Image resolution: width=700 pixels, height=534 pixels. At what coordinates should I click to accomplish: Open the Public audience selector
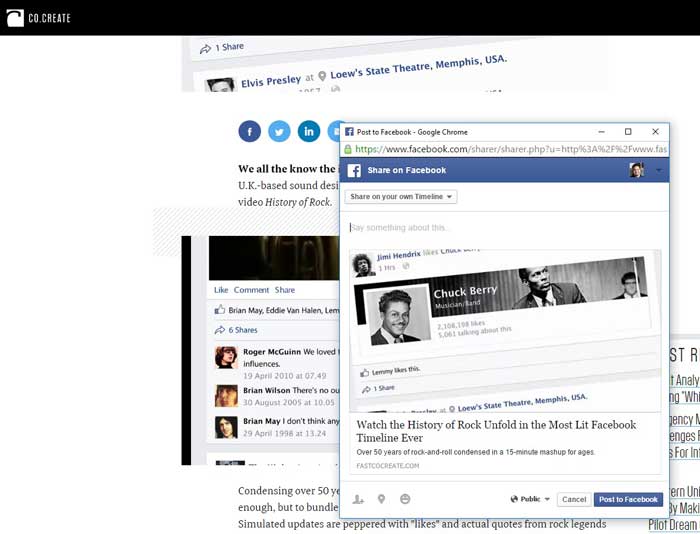tap(530, 499)
